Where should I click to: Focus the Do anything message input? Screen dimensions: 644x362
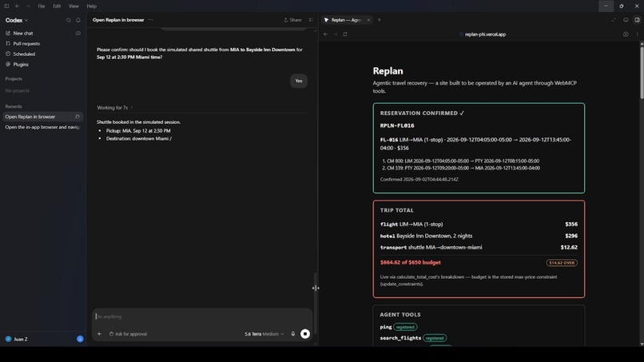tap(201, 316)
